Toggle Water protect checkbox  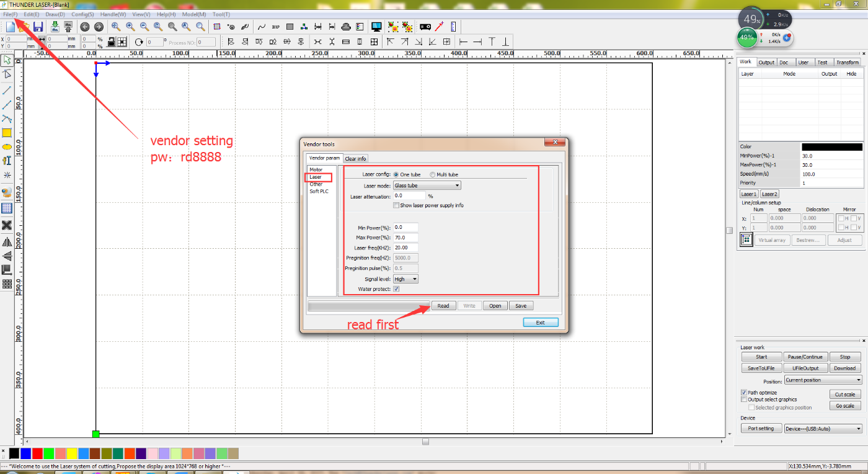click(396, 289)
